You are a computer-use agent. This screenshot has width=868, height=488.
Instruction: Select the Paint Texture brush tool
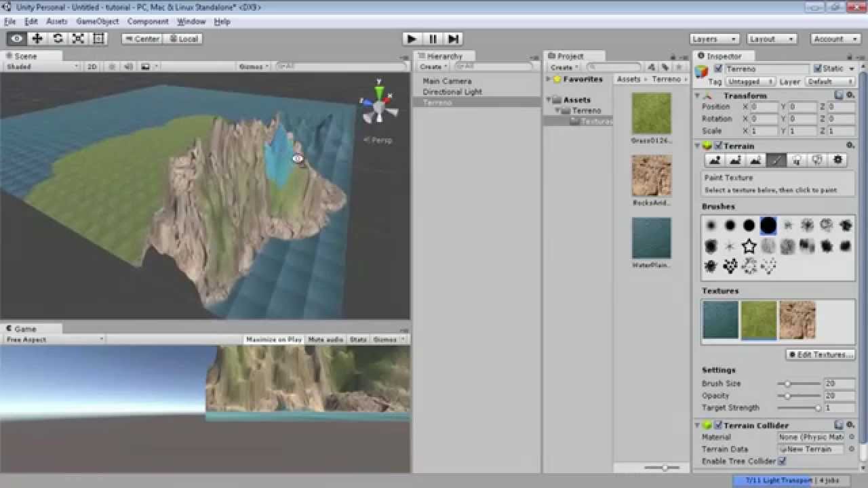pos(776,161)
